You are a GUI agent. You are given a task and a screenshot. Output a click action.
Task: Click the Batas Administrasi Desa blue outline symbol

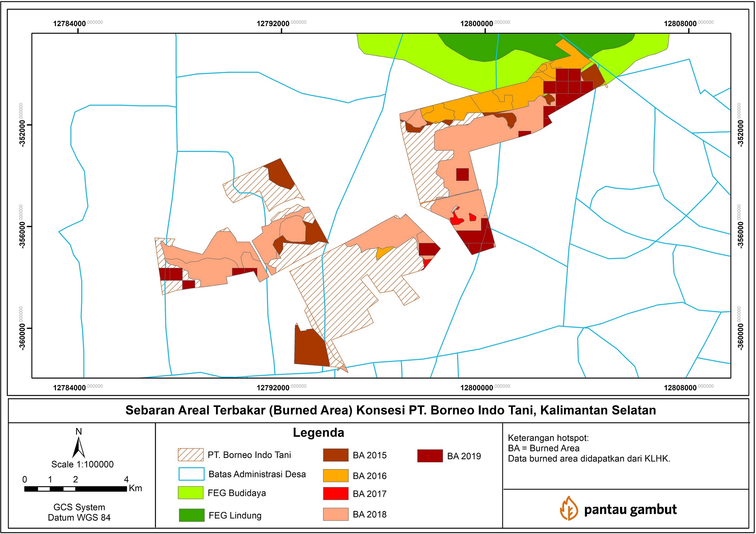tap(191, 474)
